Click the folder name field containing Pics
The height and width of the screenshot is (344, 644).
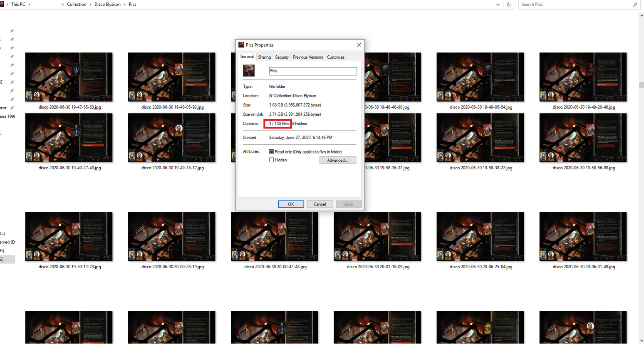(313, 71)
